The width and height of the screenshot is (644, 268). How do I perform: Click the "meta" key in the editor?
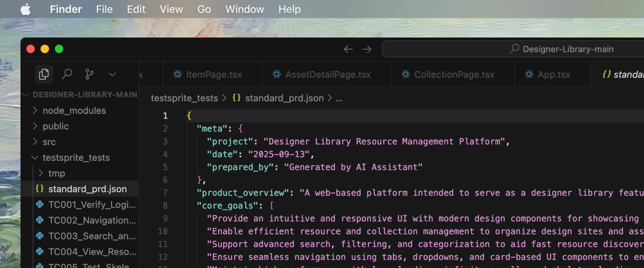(212, 129)
